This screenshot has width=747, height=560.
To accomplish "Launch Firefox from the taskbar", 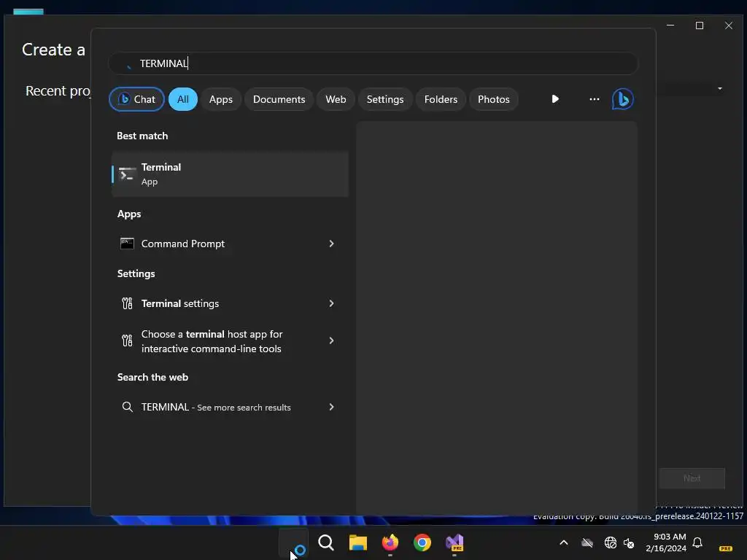I will [x=390, y=542].
